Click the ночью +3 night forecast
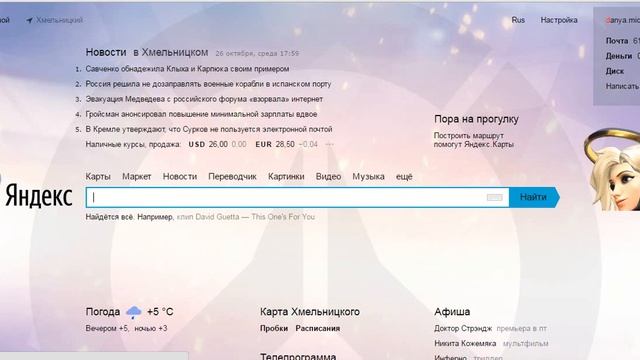Image resolution: width=640 pixels, height=360 pixels. (151, 328)
